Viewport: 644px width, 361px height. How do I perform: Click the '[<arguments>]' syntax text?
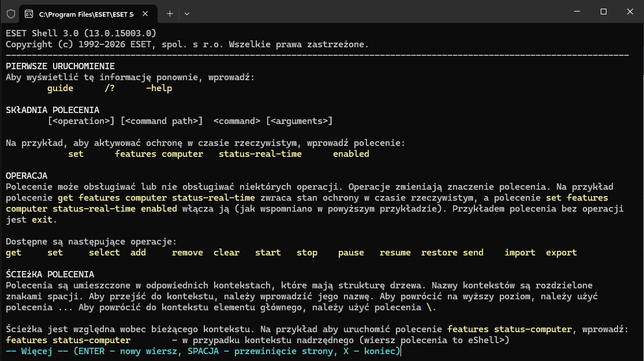tap(299, 121)
